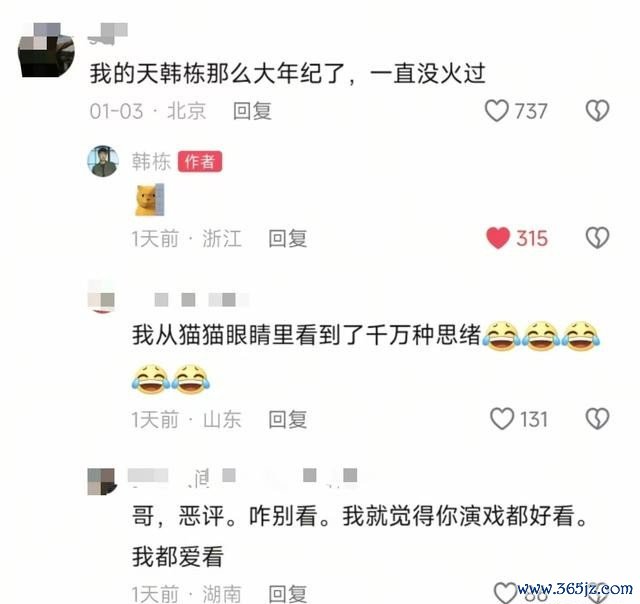Reply to the 北京 comment via 回复
640x604 pixels.
click(252, 111)
